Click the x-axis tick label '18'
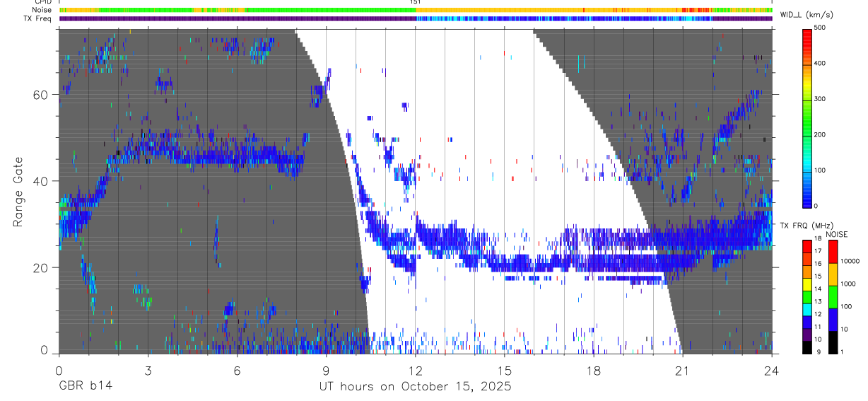This screenshot has width=868, height=401. tap(594, 370)
